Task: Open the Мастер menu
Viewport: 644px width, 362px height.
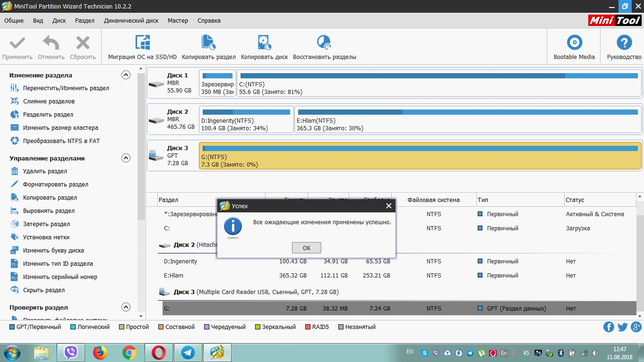Action: pos(178,21)
